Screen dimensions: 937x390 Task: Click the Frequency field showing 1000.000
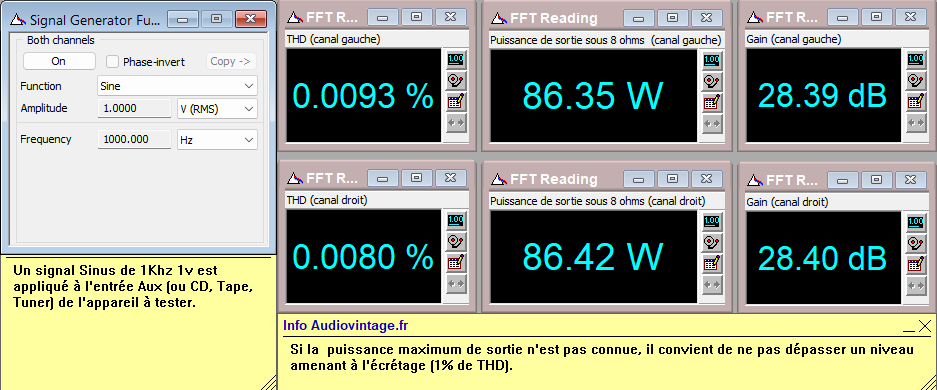click(x=134, y=140)
